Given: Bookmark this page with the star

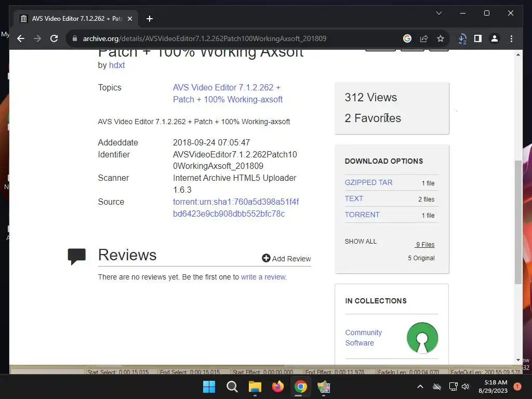Looking at the screenshot, I should pos(441,38).
